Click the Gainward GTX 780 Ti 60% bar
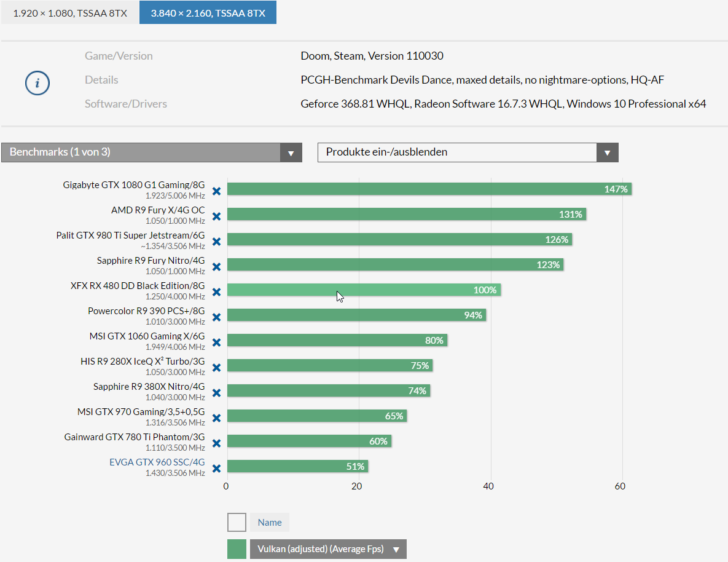Viewport: 728px width, 562px height. click(x=310, y=441)
